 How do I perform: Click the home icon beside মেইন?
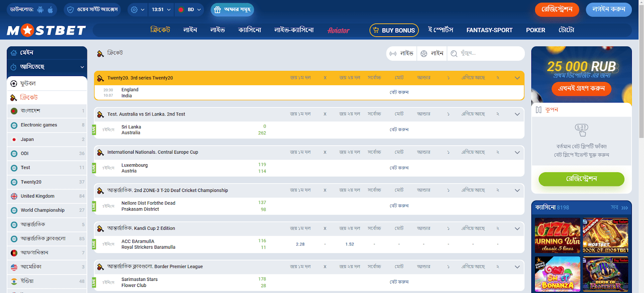pyautogui.click(x=14, y=53)
